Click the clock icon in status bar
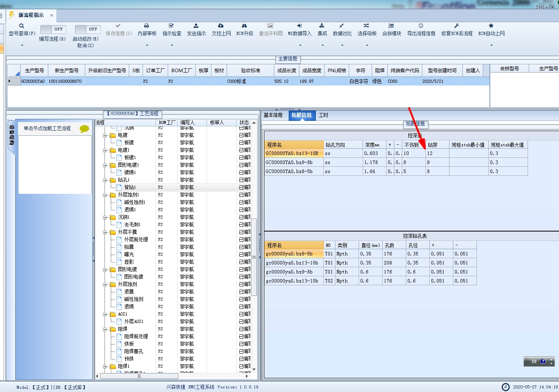This screenshot has width=559, height=392. (506, 387)
